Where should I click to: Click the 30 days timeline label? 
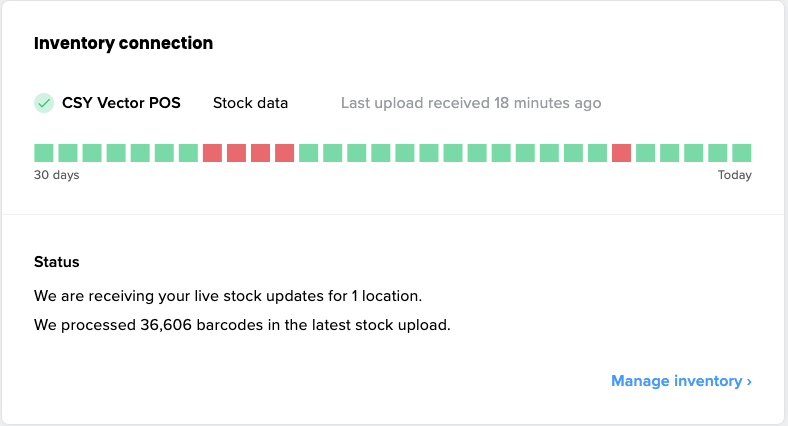[x=57, y=176]
